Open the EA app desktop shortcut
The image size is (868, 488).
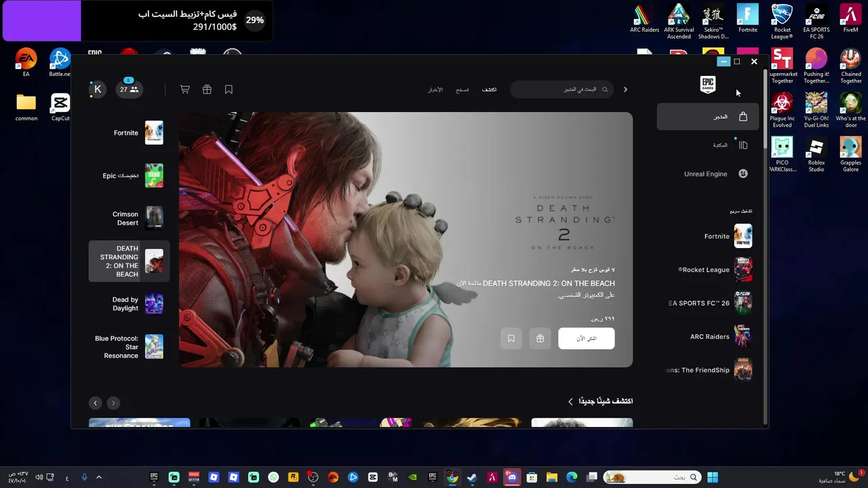pyautogui.click(x=26, y=62)
